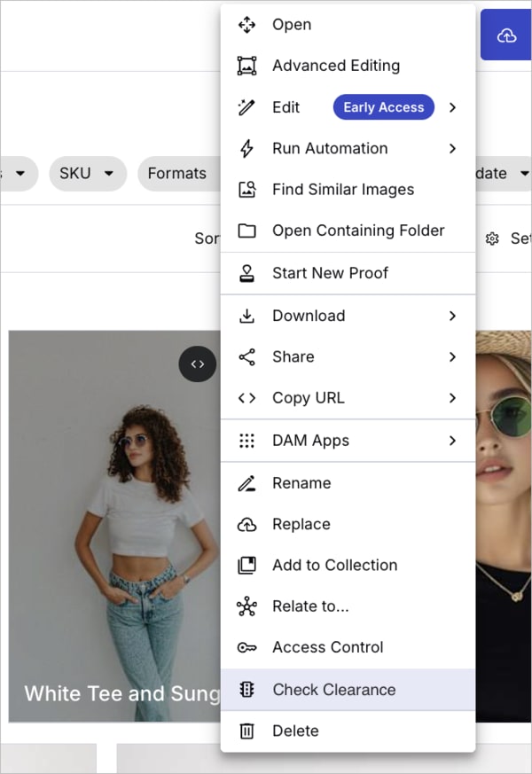Click the Advanced Editing icon
Viewport: 532px width, 774px height.
(246, 66)
